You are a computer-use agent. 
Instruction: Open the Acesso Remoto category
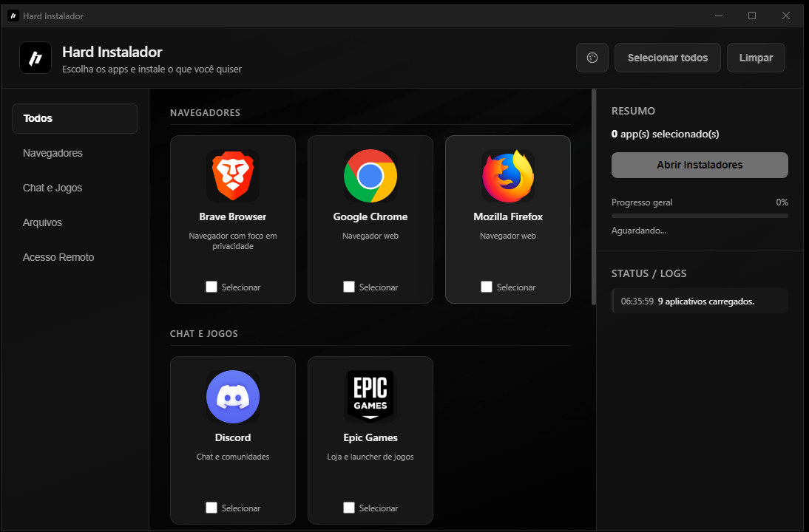point(75,257)
